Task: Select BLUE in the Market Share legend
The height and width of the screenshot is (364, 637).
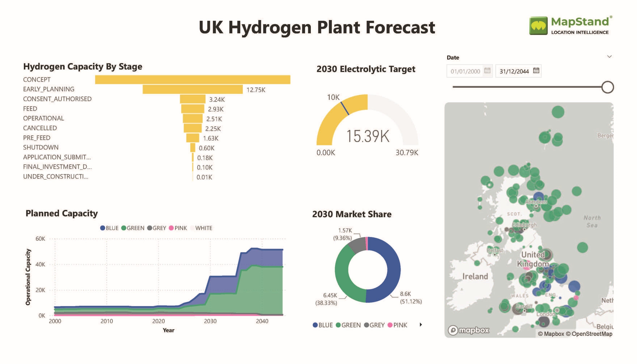Action: point(323,325)
